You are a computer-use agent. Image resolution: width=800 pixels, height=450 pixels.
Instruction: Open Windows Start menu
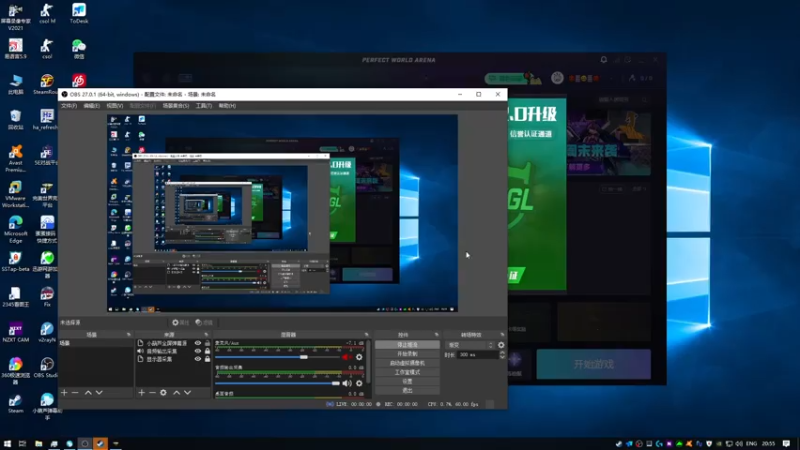(x=7, y=443)
